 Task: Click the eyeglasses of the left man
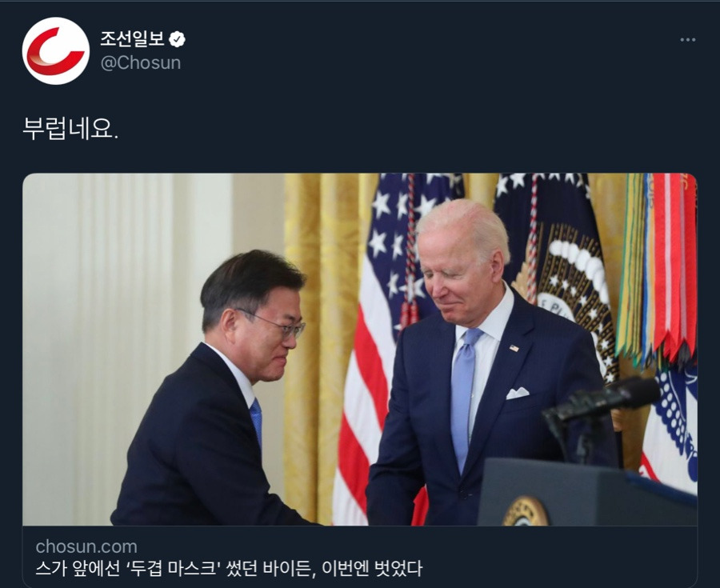coord(274,325)
